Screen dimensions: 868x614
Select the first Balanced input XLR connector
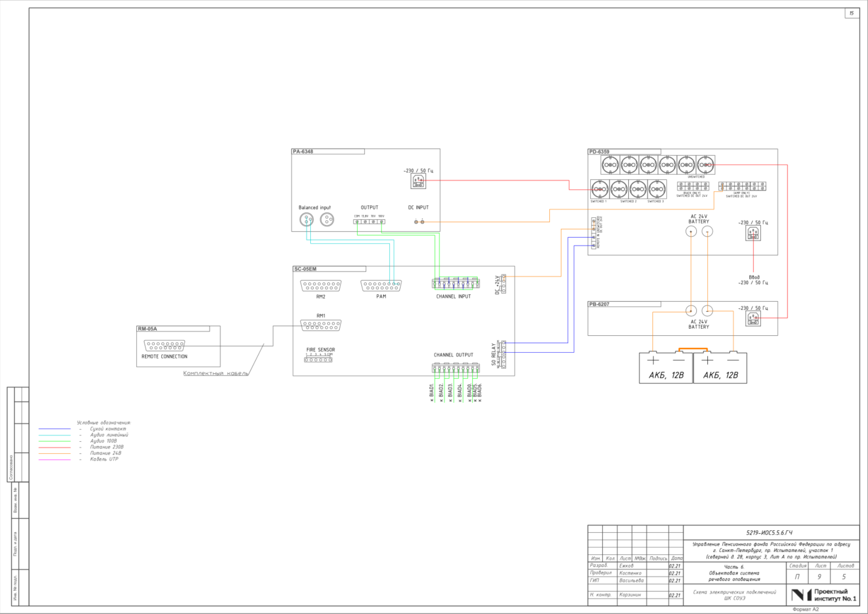click(307, 220)
